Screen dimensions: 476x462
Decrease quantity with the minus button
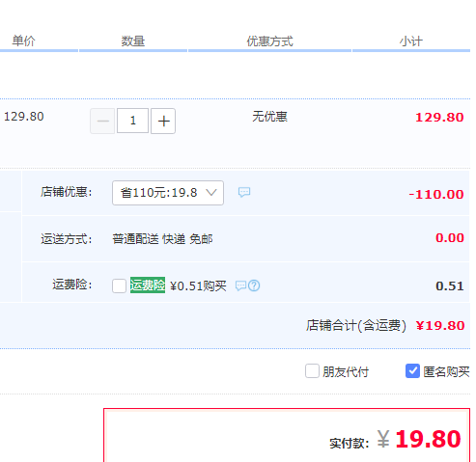(102, 121)
